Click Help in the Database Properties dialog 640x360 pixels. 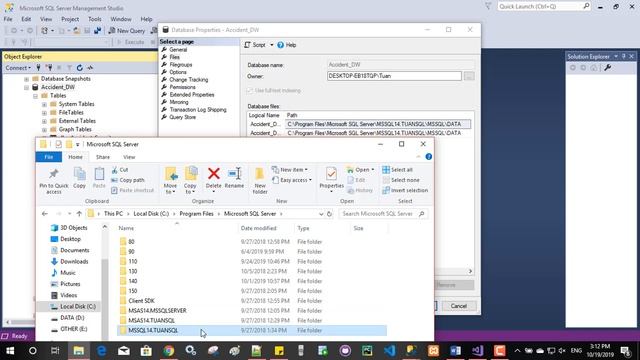[287, 45]
